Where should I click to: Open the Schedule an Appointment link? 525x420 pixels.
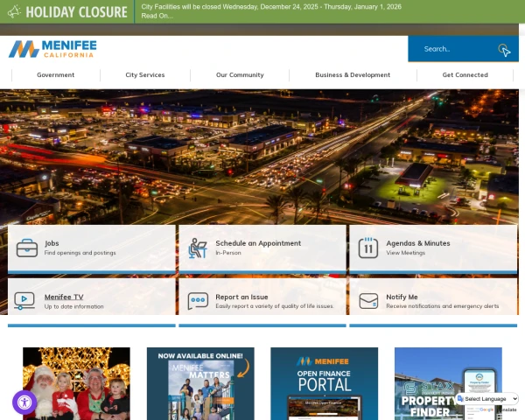tap(258, 243)
